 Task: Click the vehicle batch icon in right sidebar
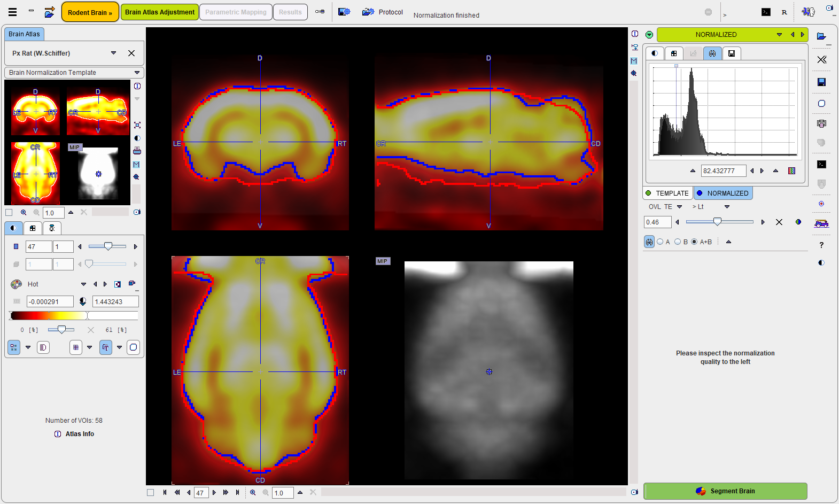point(821,224)
